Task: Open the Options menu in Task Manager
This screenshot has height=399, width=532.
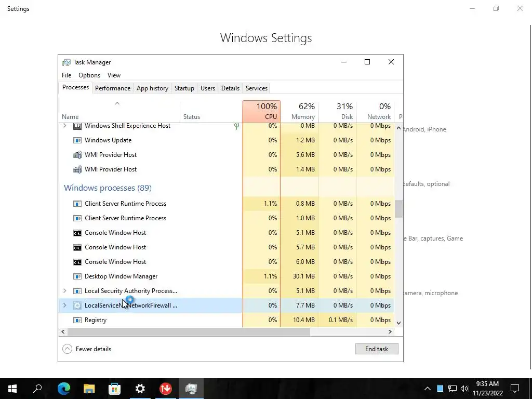Action: tap(89, 75)
